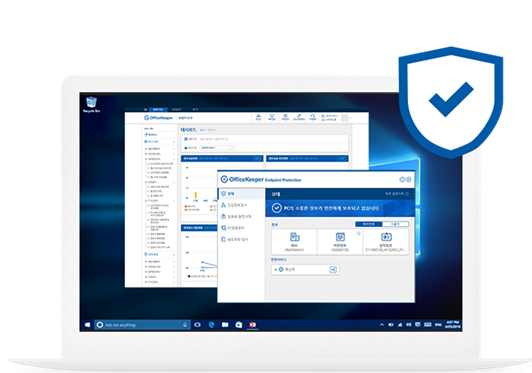Click OfficeKeeper Endpoint Protection logo in front window
532x373 pixels.
(261, 179)
